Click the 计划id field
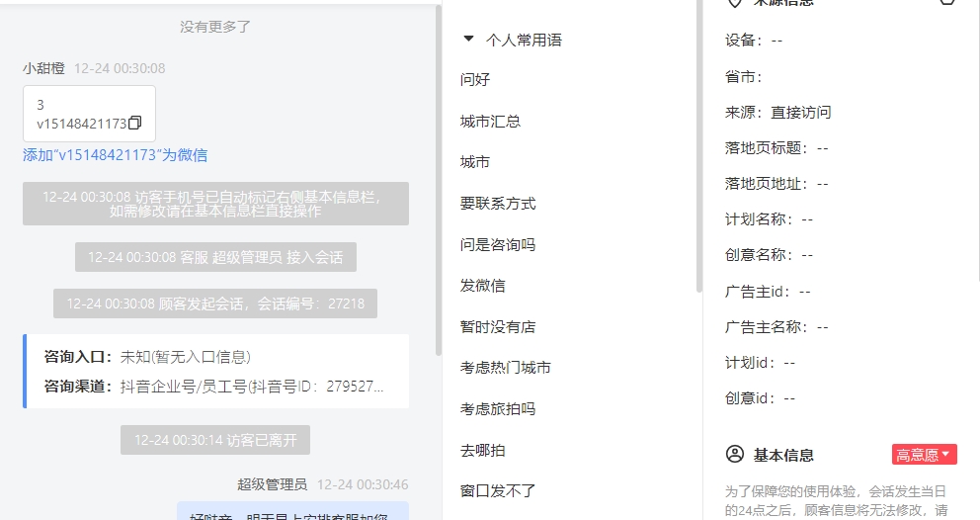The width and height of the screenshot is (980, 520). 760,363
